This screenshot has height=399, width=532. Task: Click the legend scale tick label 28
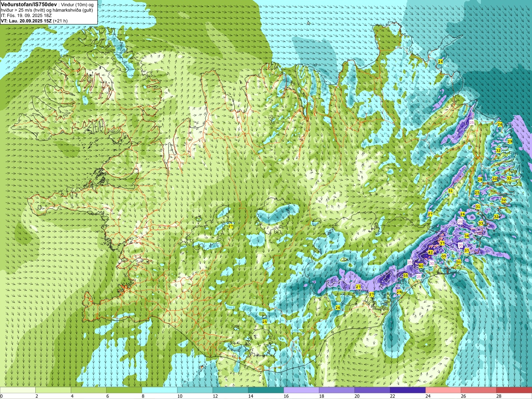pyautogui.click(x=499, y=396)
